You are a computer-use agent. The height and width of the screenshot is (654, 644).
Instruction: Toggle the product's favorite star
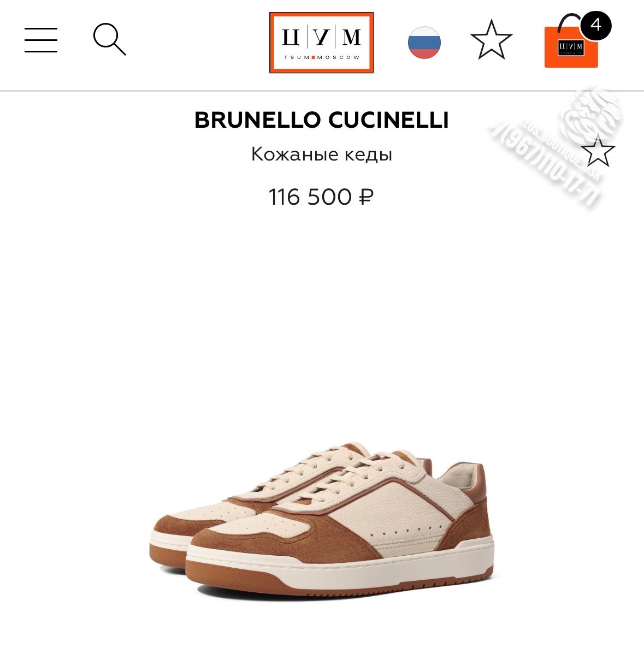pos(598,151)
